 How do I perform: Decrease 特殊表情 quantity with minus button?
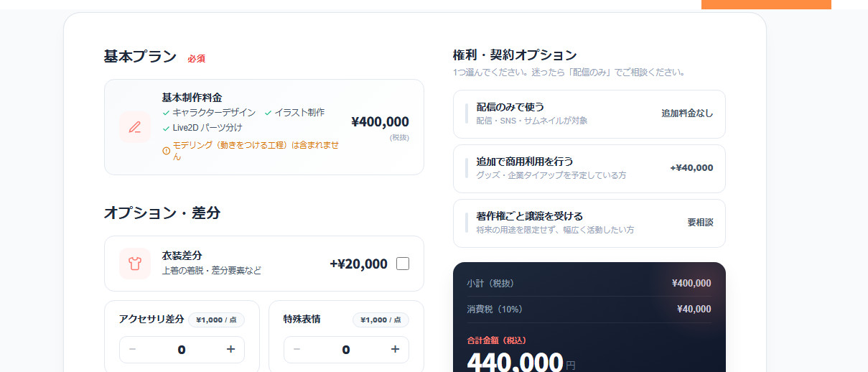297,350
